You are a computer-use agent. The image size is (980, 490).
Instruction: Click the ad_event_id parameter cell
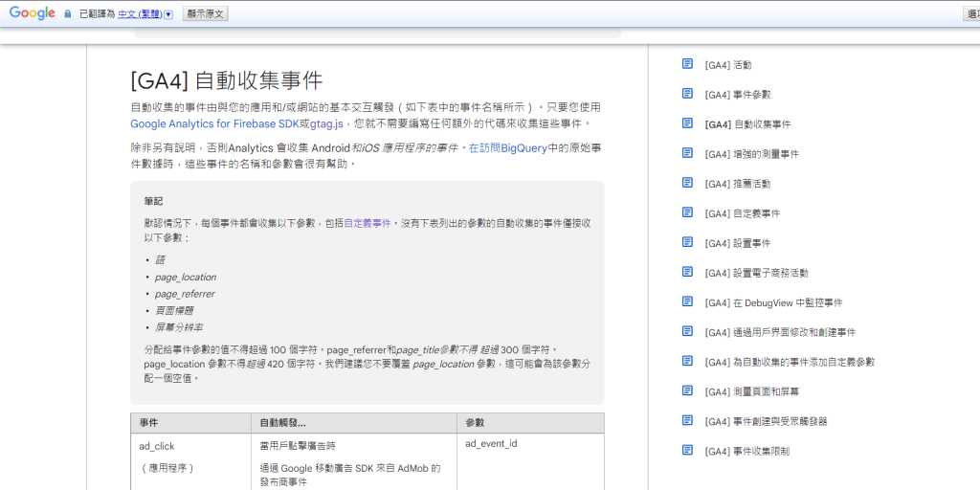coord(491,444)
